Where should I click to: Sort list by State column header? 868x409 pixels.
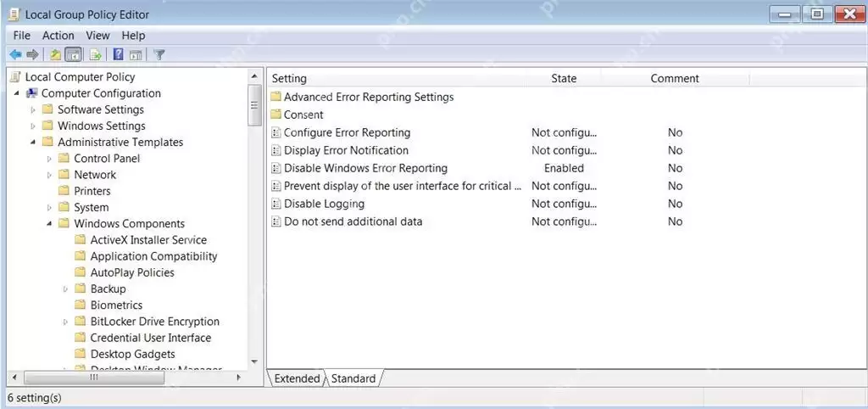(x=564, y=79)
